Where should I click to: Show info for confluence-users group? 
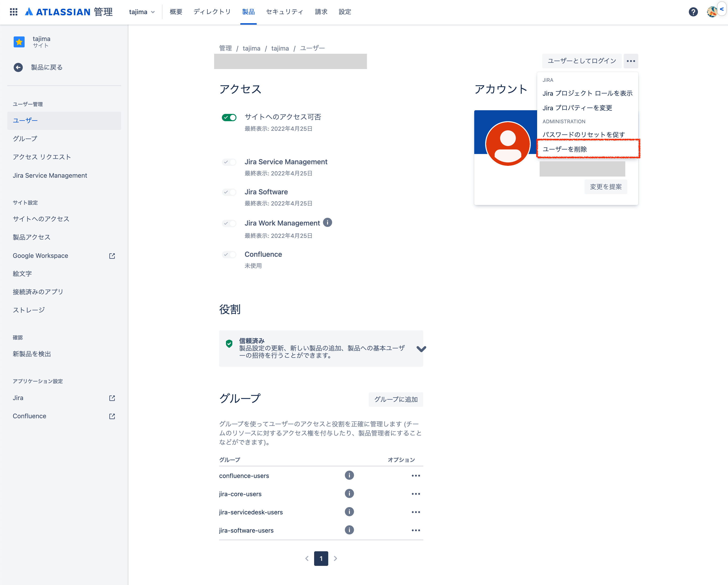pos(349,475)
